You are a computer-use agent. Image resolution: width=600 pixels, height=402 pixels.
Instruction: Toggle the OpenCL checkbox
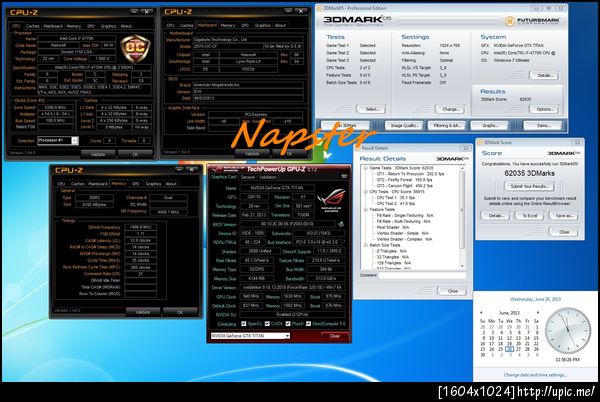(x=244, y=324)
